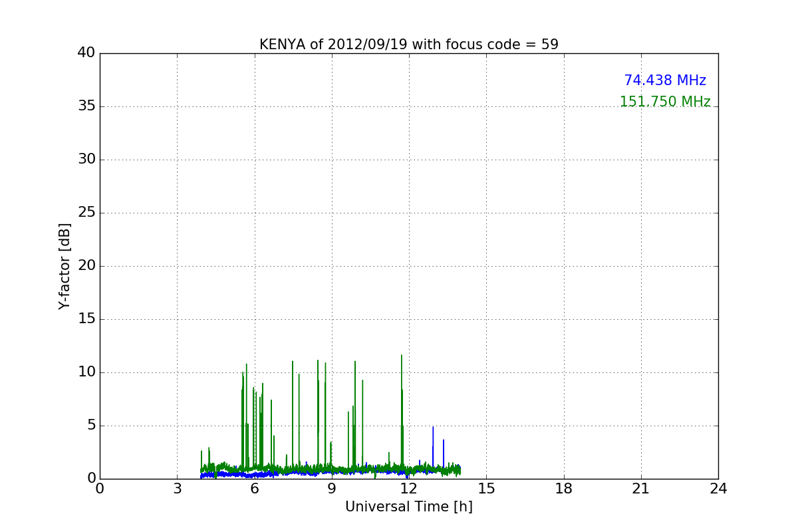
Task: Click the tallest green spike near 11.7 hours
Action: [402, 412]
